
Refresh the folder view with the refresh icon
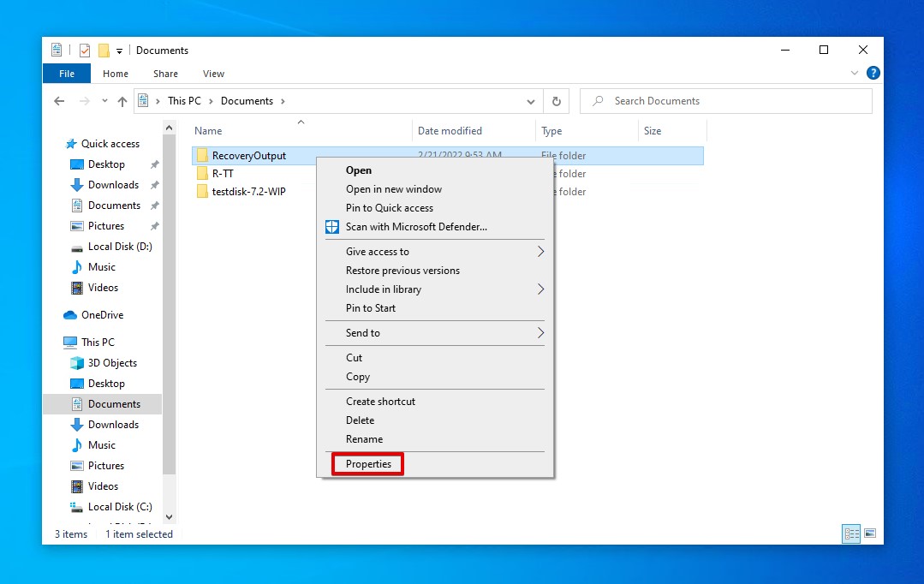(x=556, y=100)
